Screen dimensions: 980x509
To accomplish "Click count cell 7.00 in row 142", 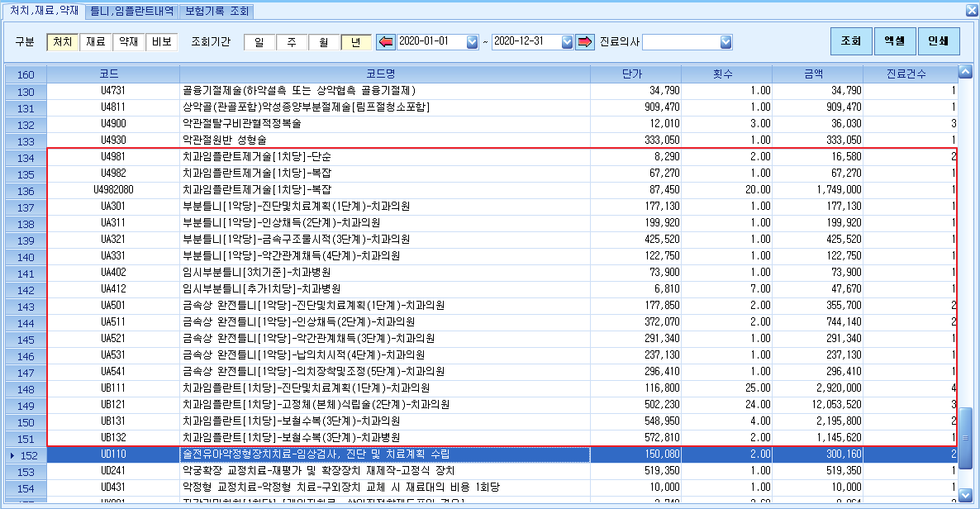I will click(727, 289).
